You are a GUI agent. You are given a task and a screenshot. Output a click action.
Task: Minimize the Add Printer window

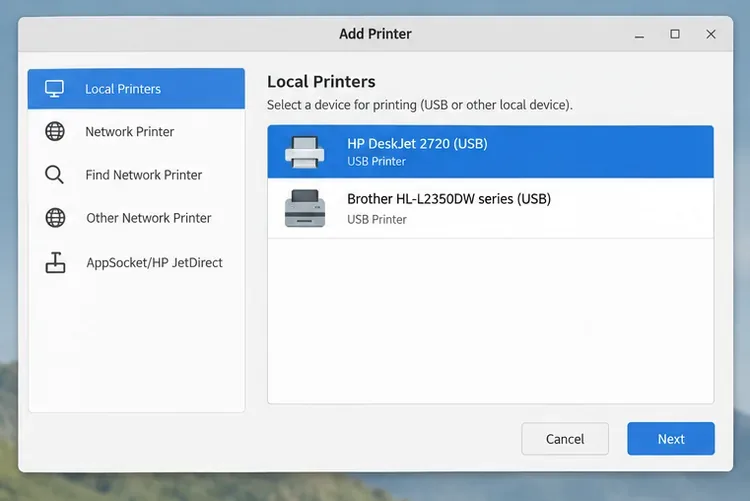(x=640, y=34)
